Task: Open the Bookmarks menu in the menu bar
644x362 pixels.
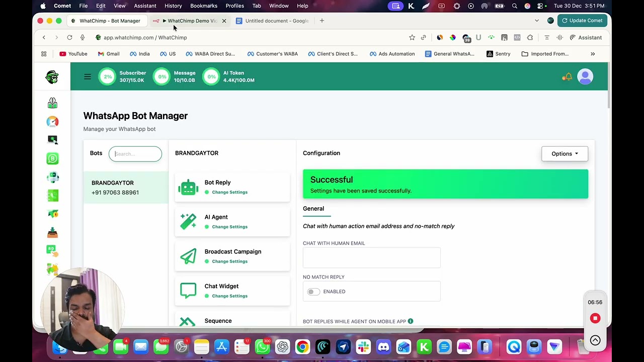Action: point(204,6)
